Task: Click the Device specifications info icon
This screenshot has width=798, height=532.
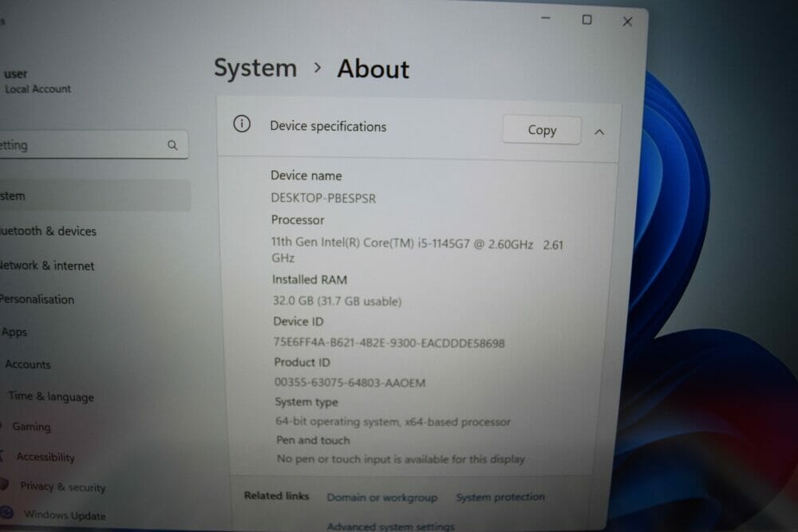Action: [x=242, y=124]
